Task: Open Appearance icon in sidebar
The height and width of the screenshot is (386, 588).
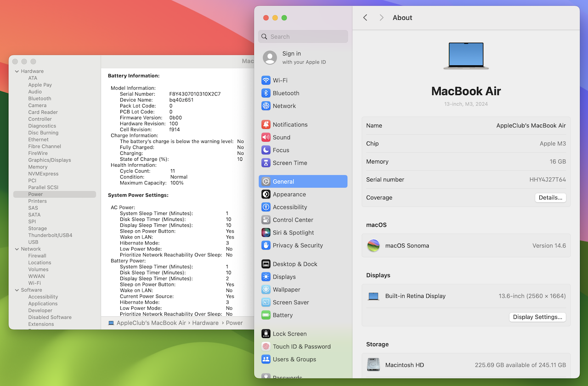Action: tap(266, 194)
